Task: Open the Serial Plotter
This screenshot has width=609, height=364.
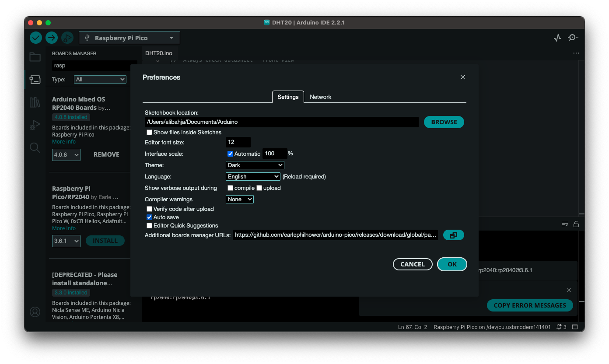Action: pyautogui.click(x=557, y=38)
